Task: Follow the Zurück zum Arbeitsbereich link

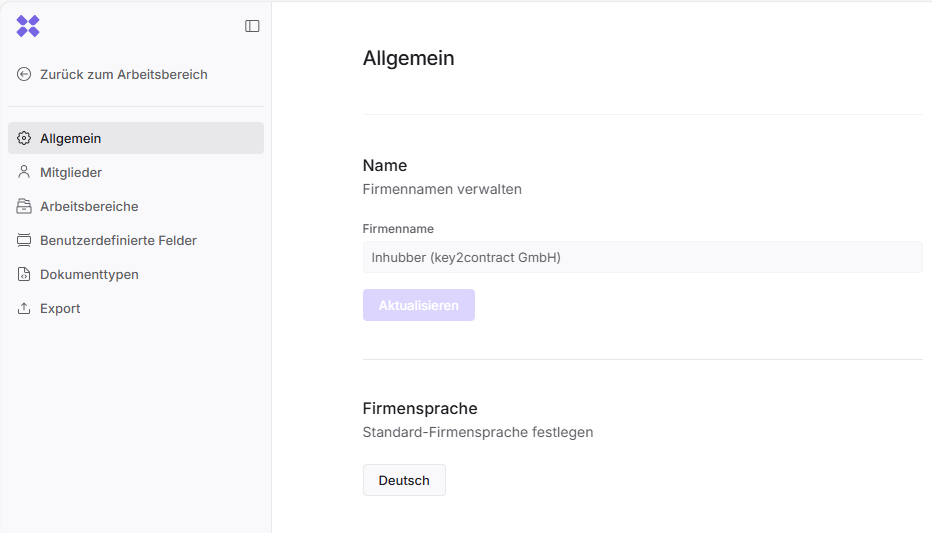Action: [124, 74]
